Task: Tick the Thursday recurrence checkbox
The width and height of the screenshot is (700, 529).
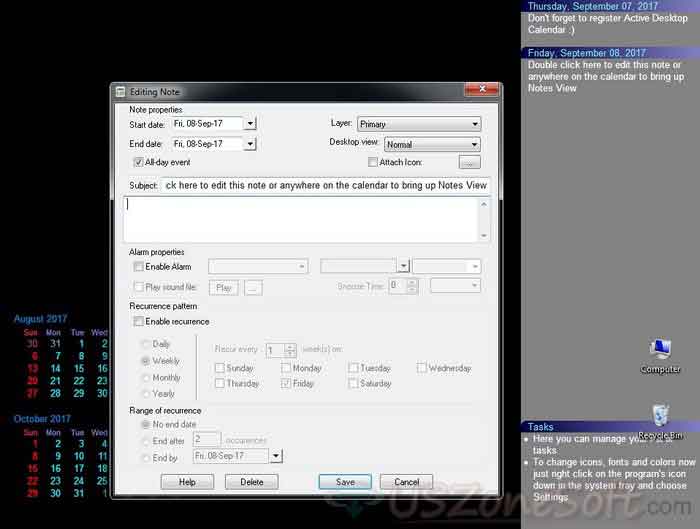Action: (x=220, y=383)
